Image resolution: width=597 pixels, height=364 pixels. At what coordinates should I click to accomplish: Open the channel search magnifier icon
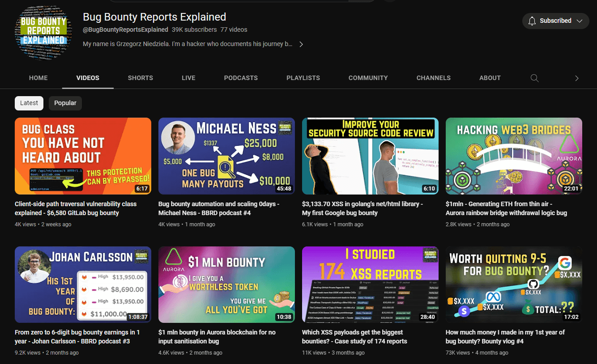[534, 78]
